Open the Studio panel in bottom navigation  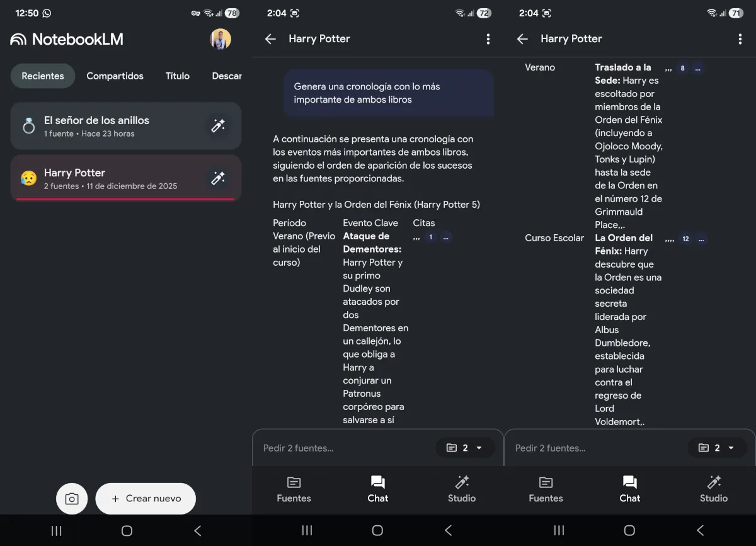(461, 490)
